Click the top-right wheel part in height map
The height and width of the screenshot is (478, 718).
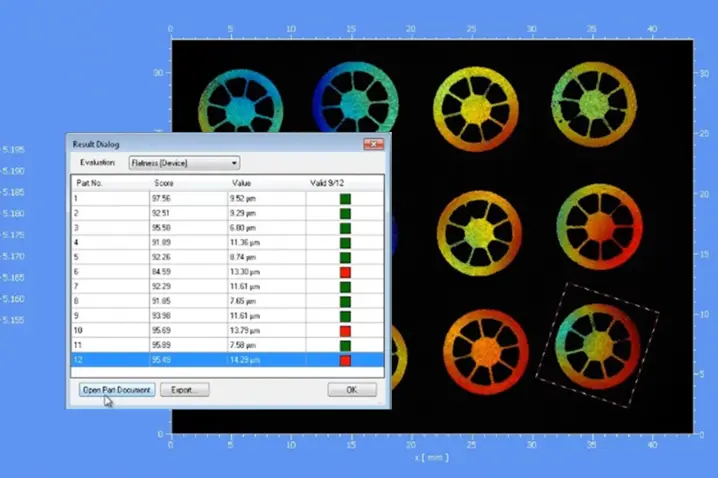(596, 104)
